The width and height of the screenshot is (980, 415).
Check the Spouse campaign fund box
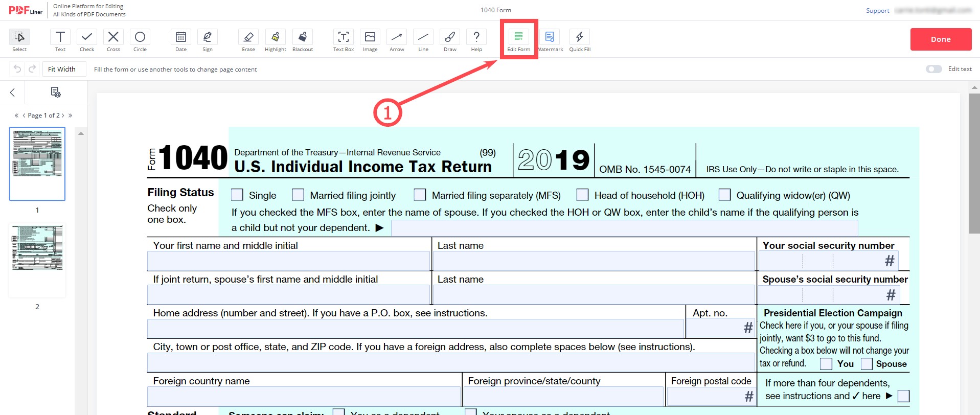click(x=867, y=363)
